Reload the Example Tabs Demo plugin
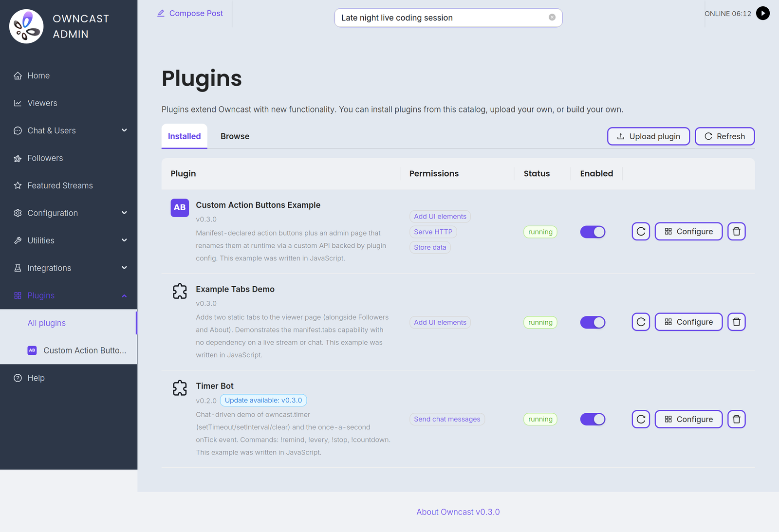This screenshot has height=532, width=779. click(641, 322)
